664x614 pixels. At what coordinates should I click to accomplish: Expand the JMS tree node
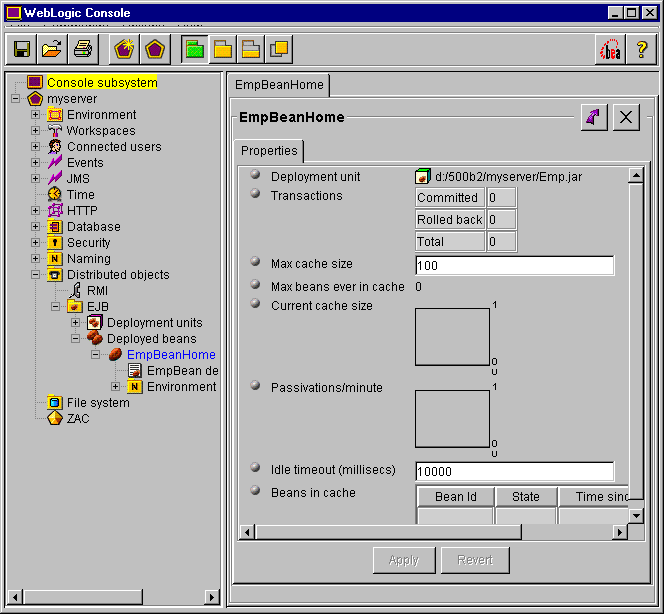click(x=36, y=179)
